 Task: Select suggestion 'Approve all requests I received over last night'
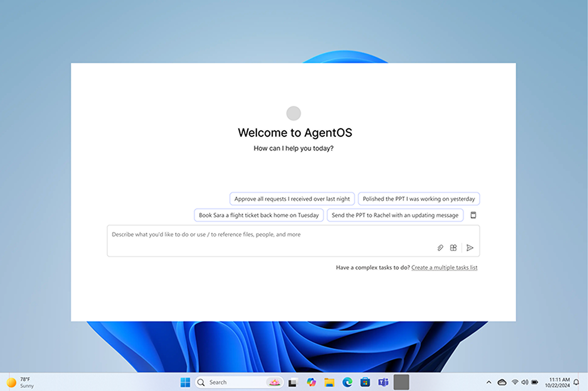click(x=292, y=199)
